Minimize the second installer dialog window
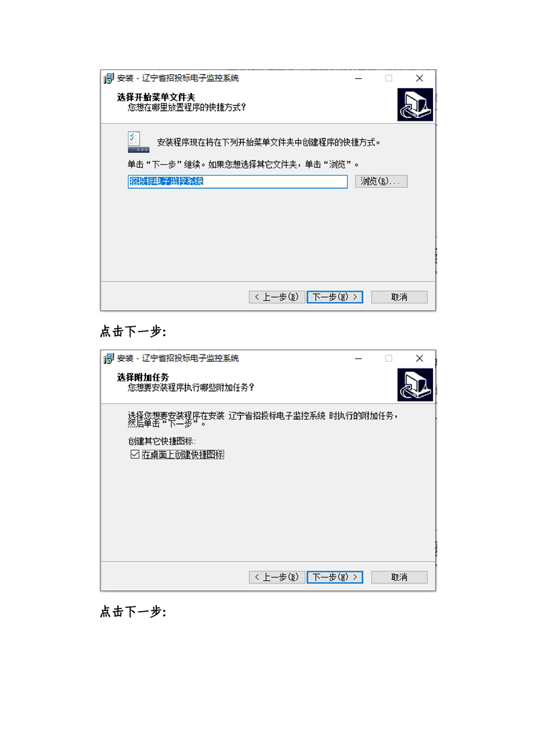This screenshot has width=534, height=756. click(358, 358)
